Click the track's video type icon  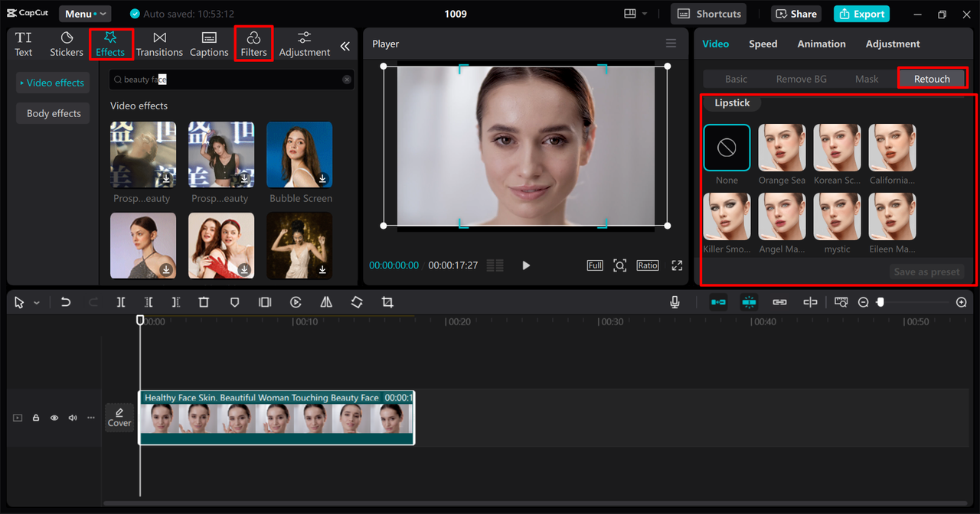click(x=18, y=418)
